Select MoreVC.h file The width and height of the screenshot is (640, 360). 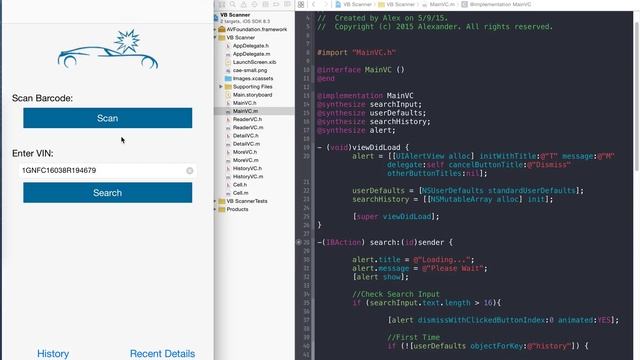click(245, 152)
